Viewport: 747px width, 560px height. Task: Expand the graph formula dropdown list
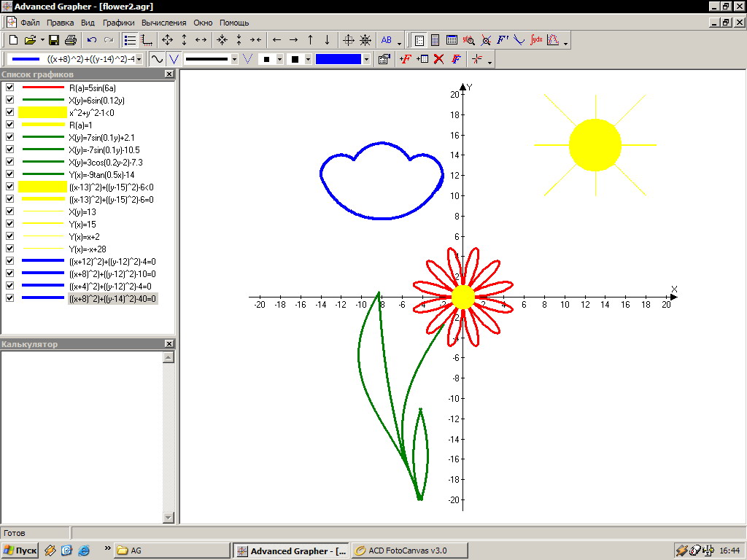click(x=139, y=59)
